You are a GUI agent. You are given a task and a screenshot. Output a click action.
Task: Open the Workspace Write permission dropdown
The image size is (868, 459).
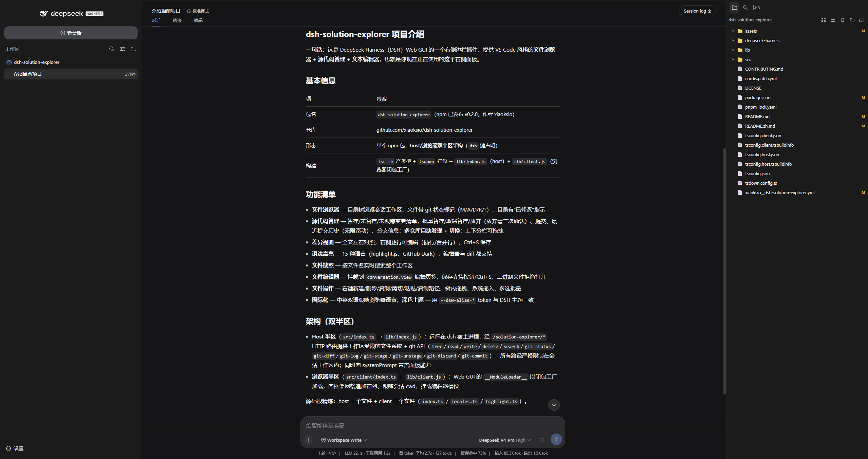tap(344, 440)
